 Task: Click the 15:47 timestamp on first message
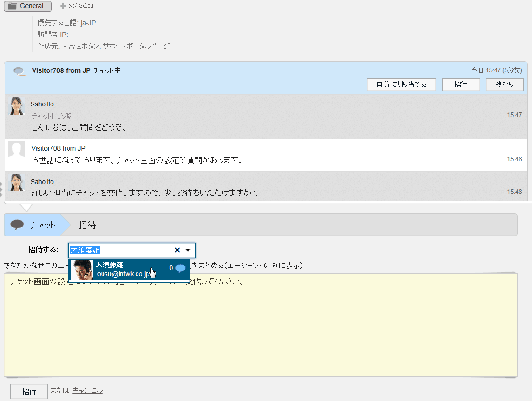(x=515, y=115)
